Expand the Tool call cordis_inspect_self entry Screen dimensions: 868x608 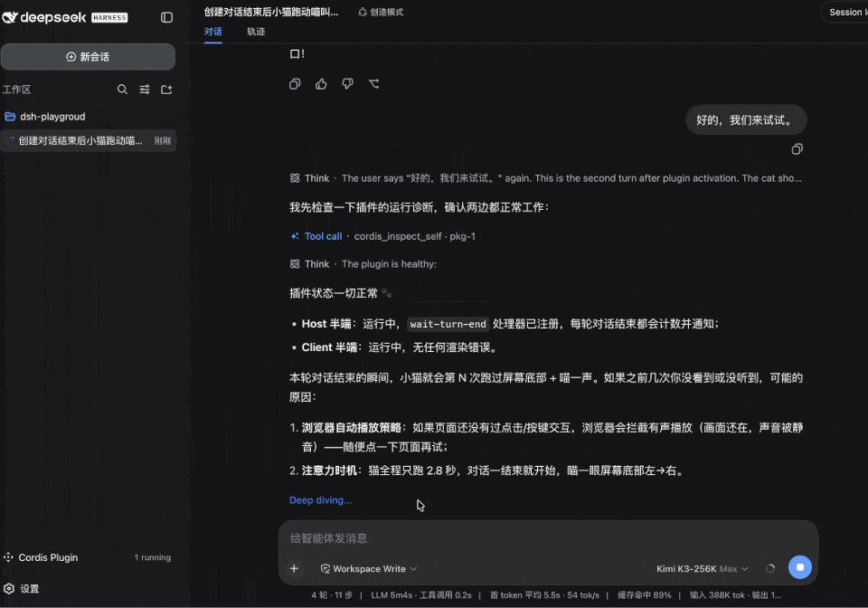click(382, 236)
